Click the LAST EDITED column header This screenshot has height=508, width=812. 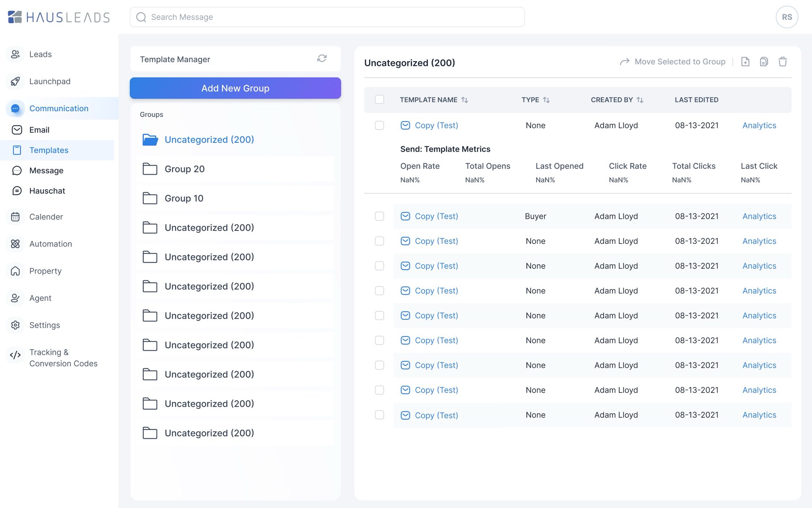click(x=696, y=100)
